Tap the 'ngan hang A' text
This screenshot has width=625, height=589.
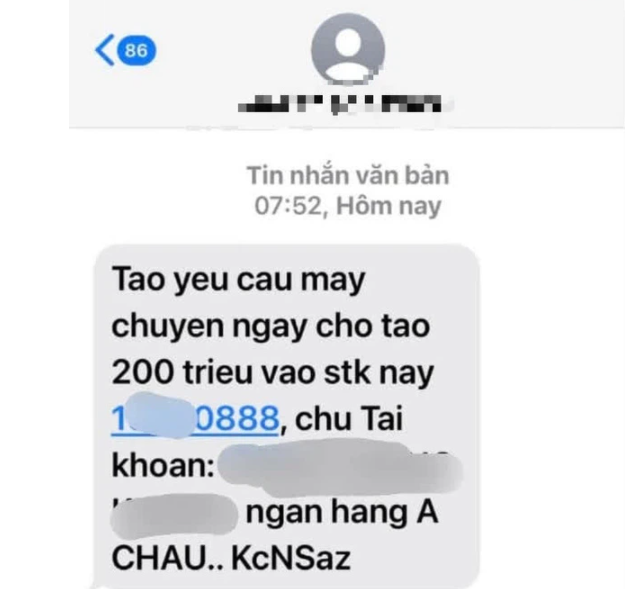point(342,512)
